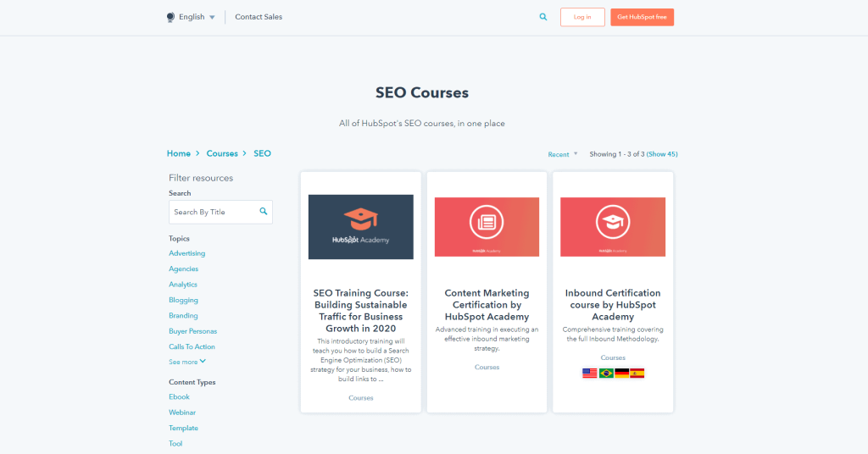Click 'Comprehensive training covering' description
The height and width of the screenshot is (454, 868).
[x=613, y=334]
